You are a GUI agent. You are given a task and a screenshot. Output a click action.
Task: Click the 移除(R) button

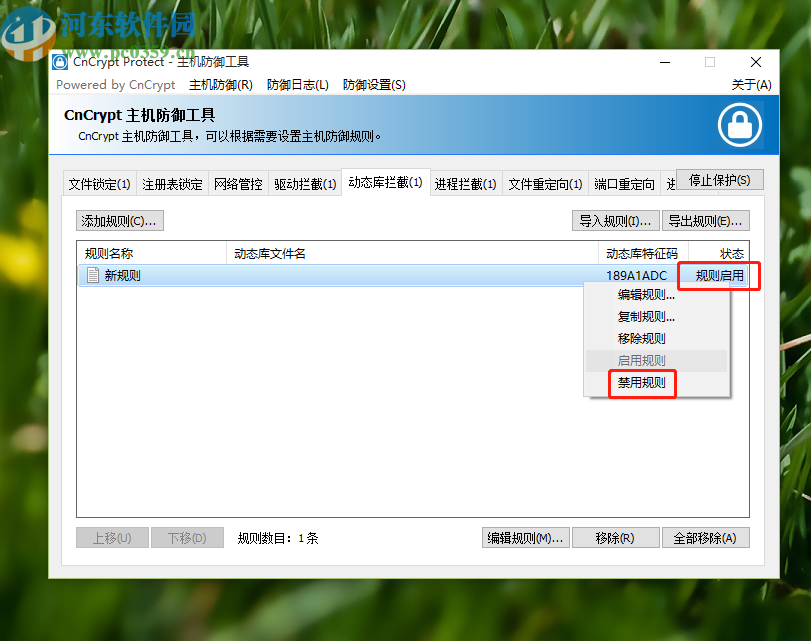pyautogui.click(x=615, y=538)
